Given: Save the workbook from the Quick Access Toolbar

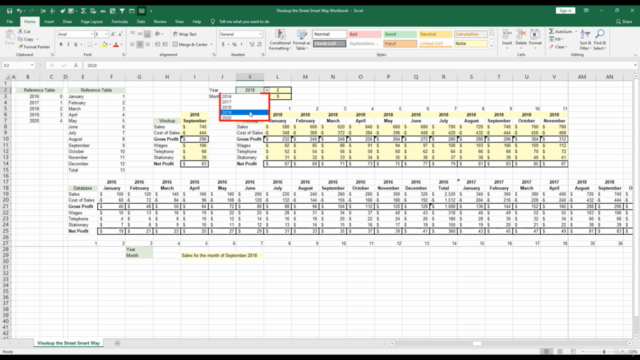Looking at the screenshot, I should 9,11.
